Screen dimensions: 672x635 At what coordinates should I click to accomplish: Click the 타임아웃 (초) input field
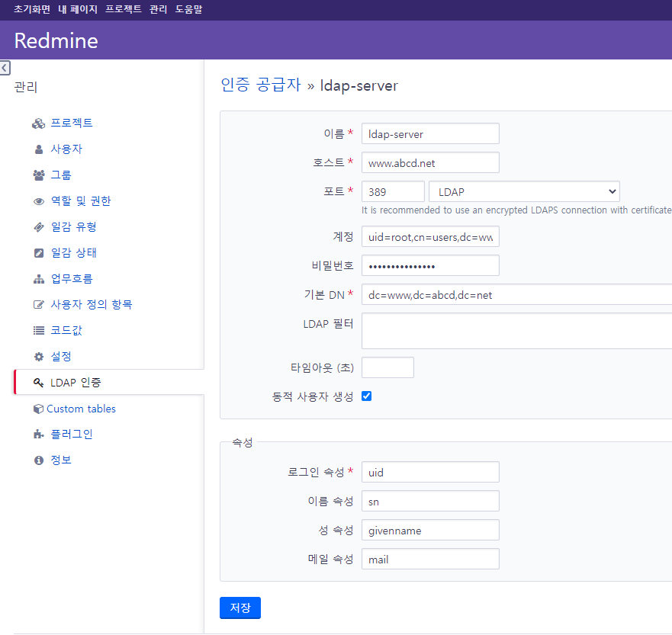coord(387,367)
